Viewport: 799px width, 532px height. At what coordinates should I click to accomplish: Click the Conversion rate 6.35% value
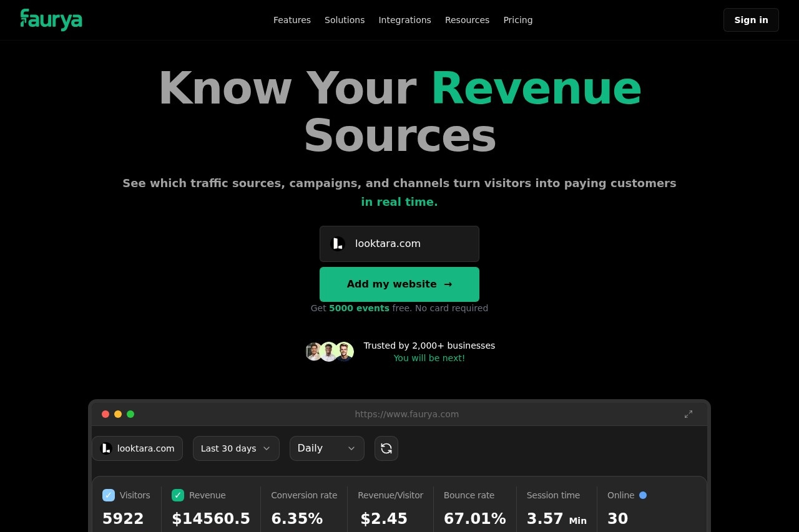coord(297,519)
